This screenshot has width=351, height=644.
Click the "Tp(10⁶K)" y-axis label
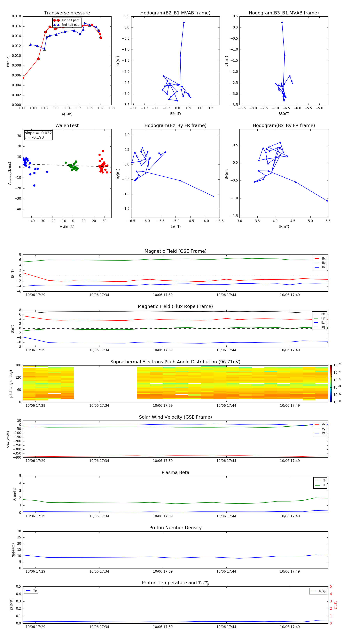(x=11, y=605)
